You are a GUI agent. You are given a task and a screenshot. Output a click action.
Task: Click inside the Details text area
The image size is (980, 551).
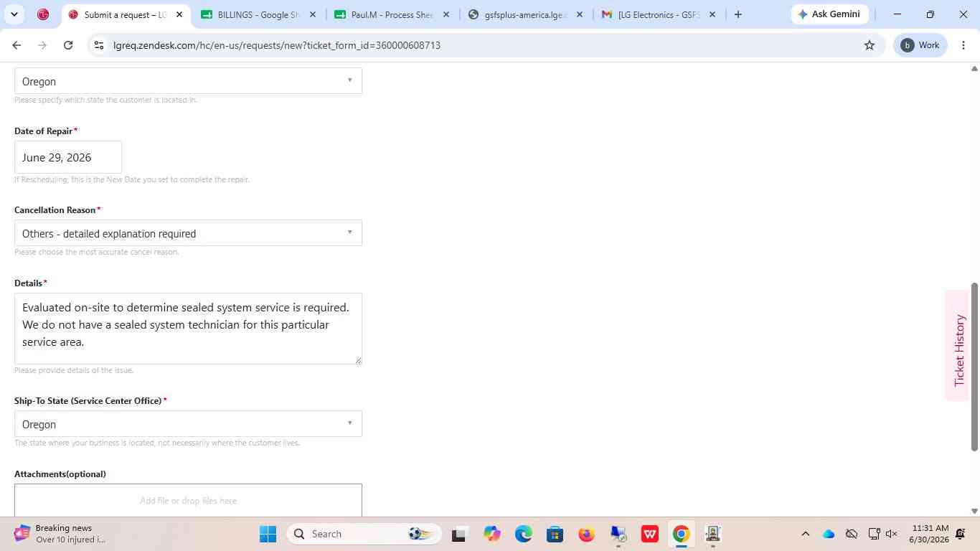(188, 329)
